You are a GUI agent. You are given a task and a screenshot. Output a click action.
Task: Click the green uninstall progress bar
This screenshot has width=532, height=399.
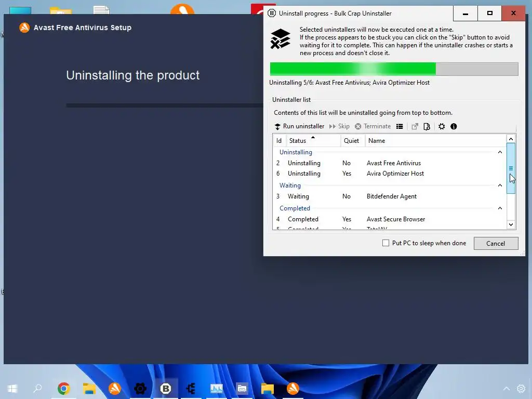coord(394,69)
